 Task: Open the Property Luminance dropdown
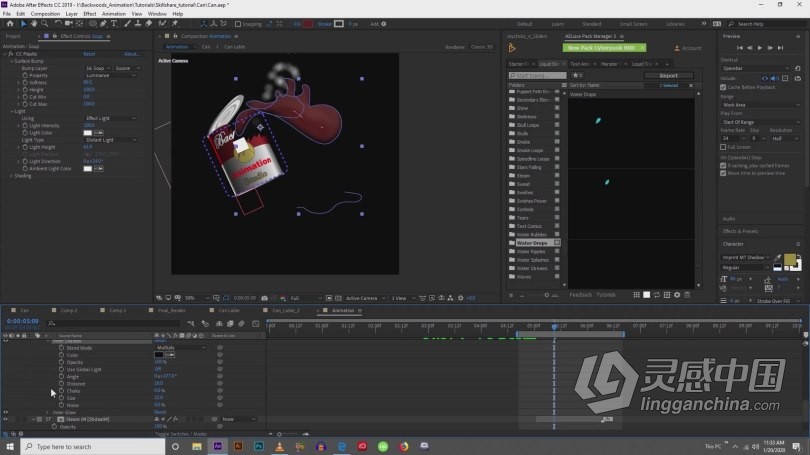pyautogui.click(x=111, y=75)
